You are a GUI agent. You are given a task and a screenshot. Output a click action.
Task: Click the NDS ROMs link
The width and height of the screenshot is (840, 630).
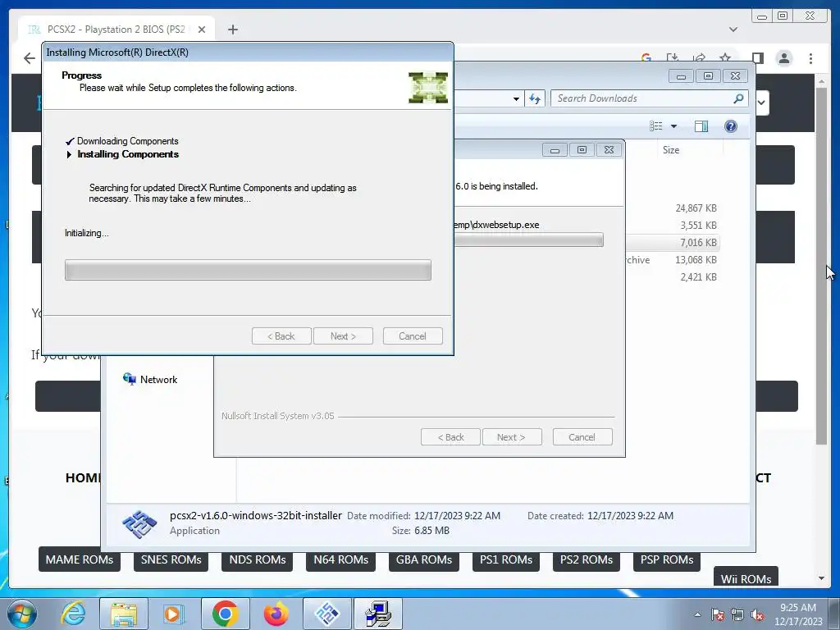257,559
